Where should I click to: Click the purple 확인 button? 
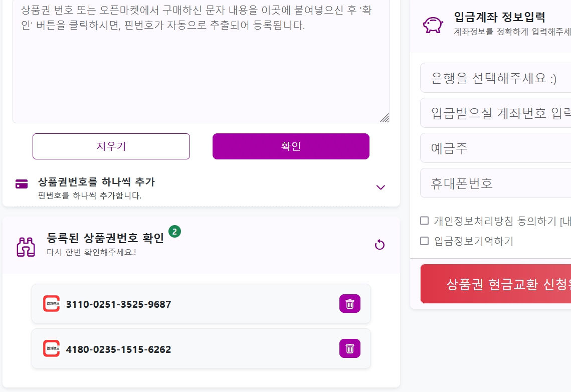[x=291, y=146]
